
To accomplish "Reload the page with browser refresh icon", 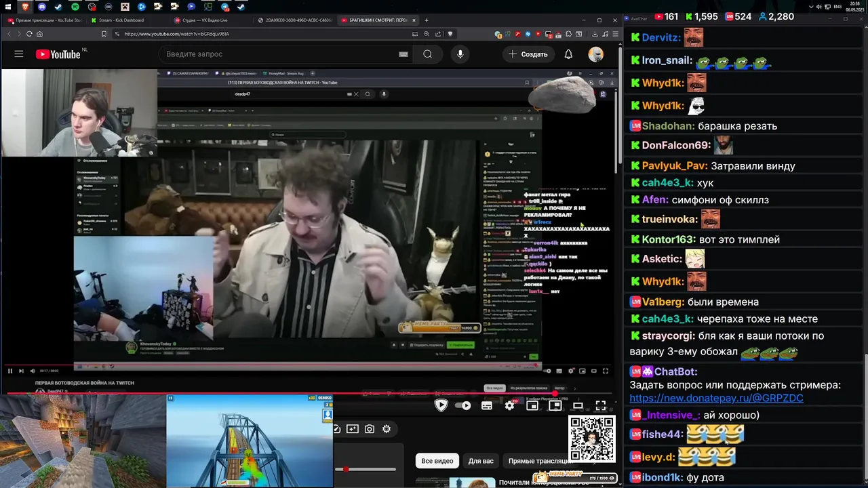I will [x=28, y=34].
